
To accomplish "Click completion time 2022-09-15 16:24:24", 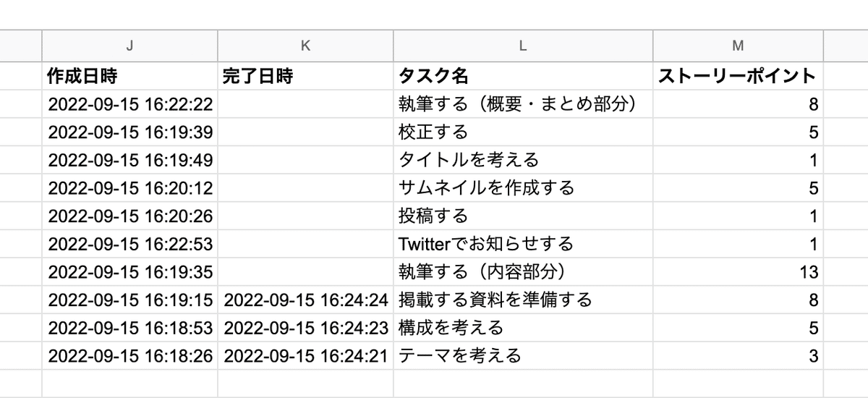I will pos(305,300).
